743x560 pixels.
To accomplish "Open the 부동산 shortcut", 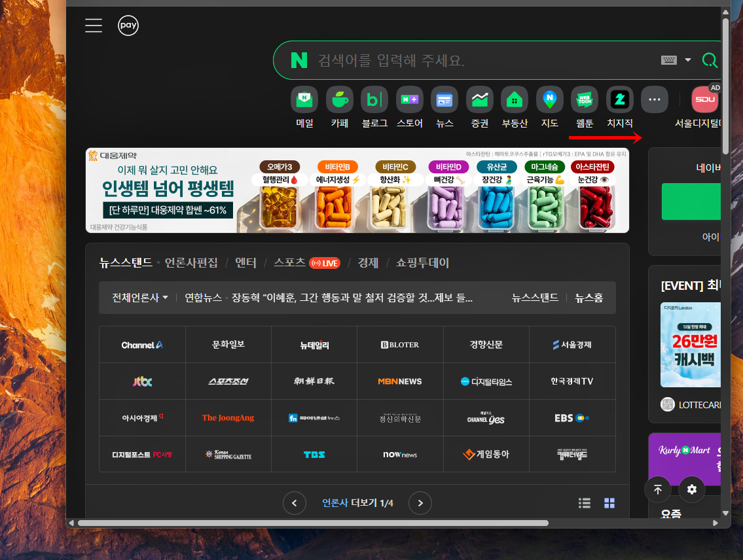I will coord(515,107).
